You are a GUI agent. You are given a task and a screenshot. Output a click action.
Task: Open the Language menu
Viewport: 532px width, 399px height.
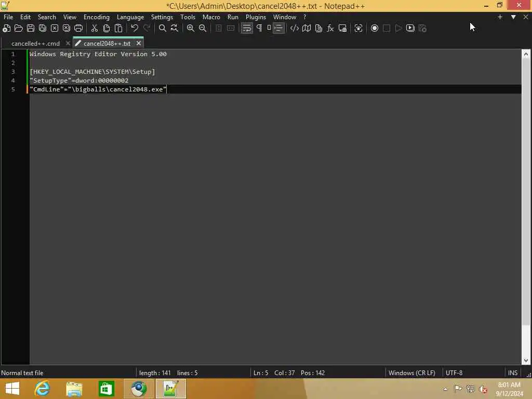click(130, 17)
